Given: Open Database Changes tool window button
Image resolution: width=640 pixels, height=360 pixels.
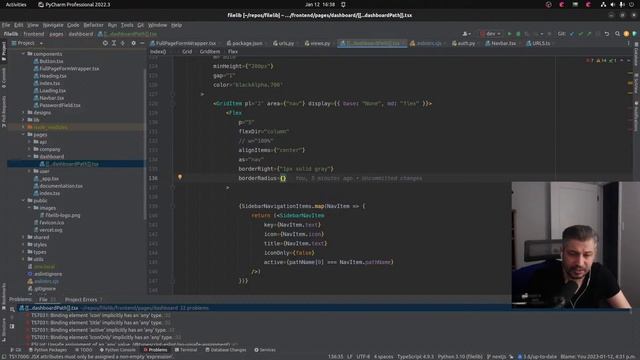Looking at the screenshot, I should coord(226,350).
